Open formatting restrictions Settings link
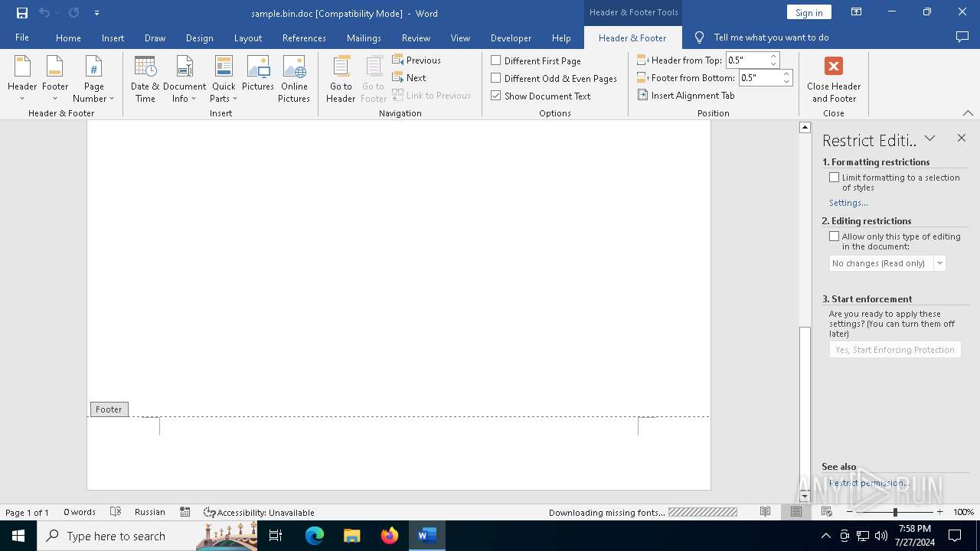This screenshot has width=980, height=551. pyautogui.click(x=848, y=203)
